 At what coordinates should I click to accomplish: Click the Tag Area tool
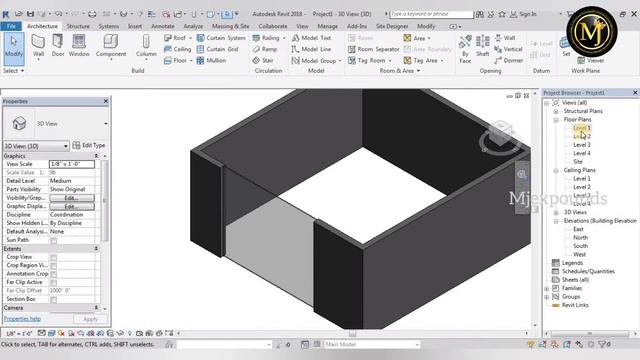click(x=423, y=60)
